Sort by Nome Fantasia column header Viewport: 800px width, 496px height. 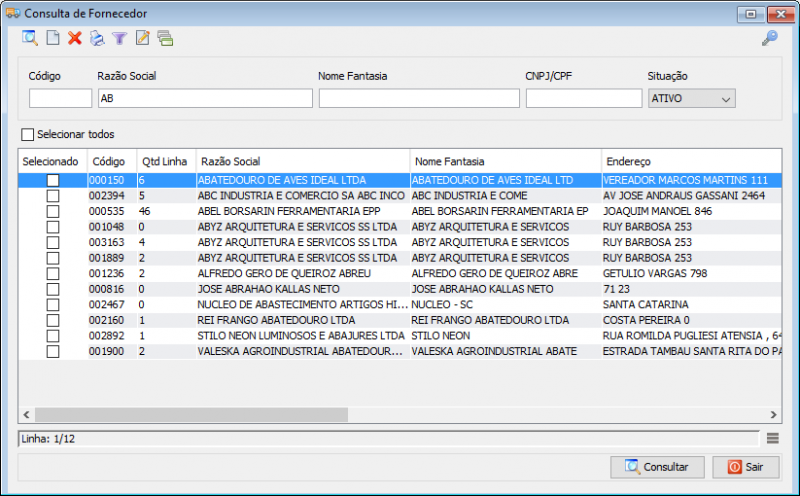pos(506,162)
